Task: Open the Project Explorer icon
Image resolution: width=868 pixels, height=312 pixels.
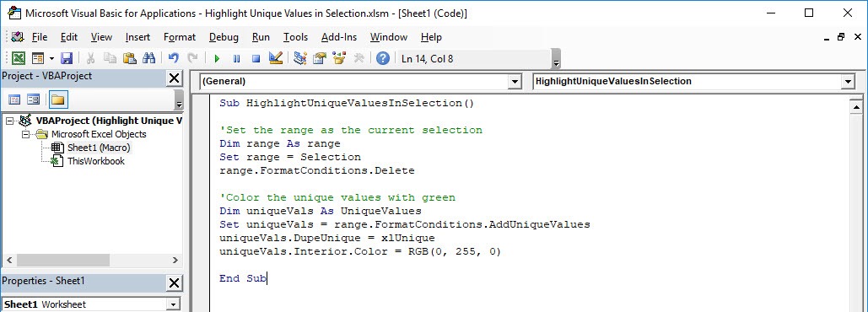Action: click(300, 59)
